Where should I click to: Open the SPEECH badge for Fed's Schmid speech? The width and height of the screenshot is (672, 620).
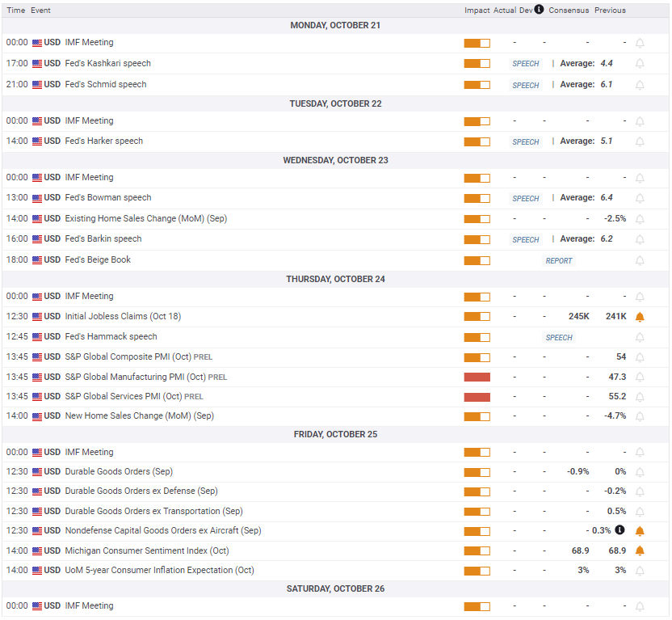(526, 85)
